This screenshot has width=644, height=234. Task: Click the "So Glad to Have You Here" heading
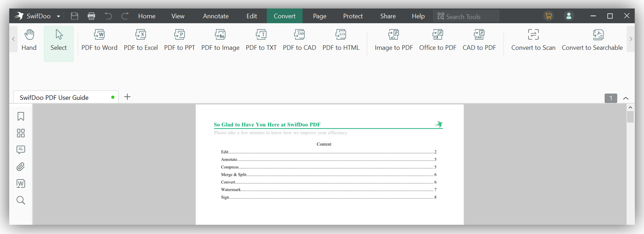tap(267, 125)
